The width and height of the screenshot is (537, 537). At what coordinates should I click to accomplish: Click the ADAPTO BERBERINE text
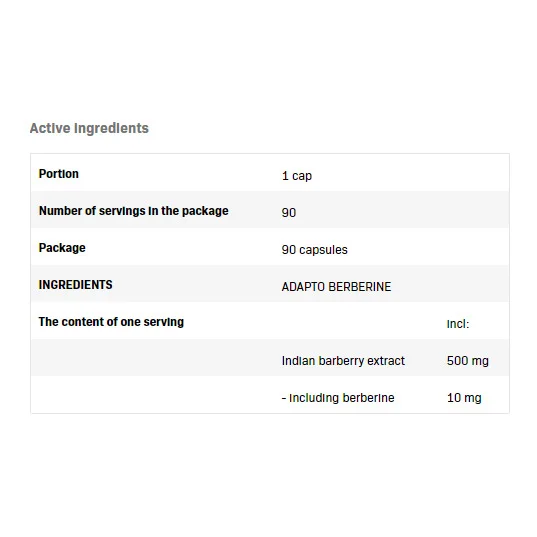pos(336,287)
